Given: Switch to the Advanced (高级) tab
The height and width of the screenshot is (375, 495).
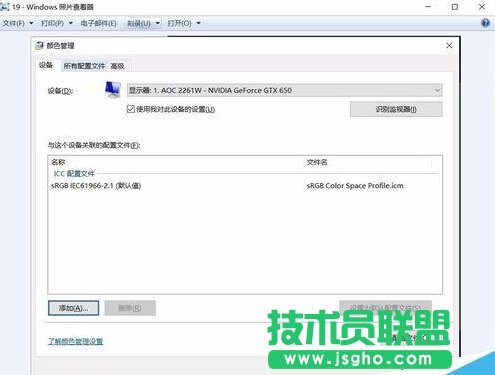Looking at the screenshot, I should point(117,66).
